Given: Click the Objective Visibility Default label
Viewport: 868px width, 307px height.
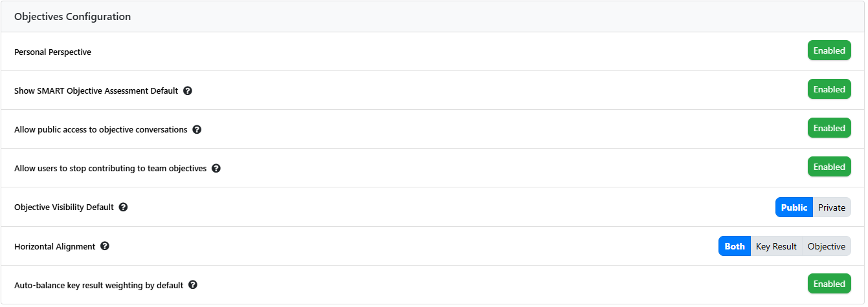Looking at the screenshot, I should (x=63, y=207).
